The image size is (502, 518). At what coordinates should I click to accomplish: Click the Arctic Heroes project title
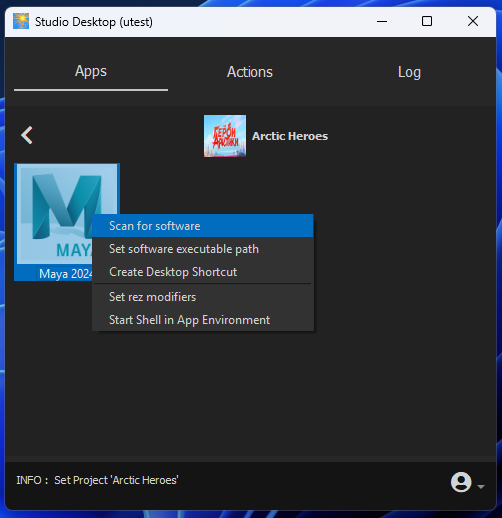click(290, 136)
